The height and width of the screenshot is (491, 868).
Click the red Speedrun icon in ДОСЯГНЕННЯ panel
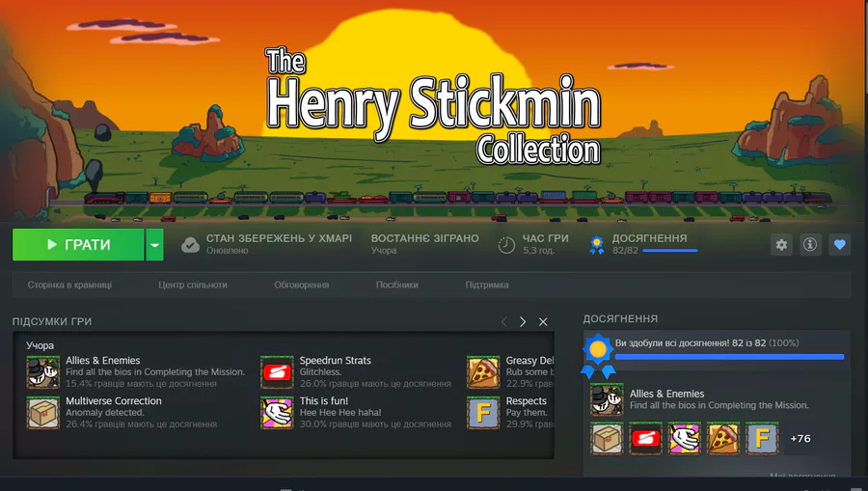click(x=645, y=438)
